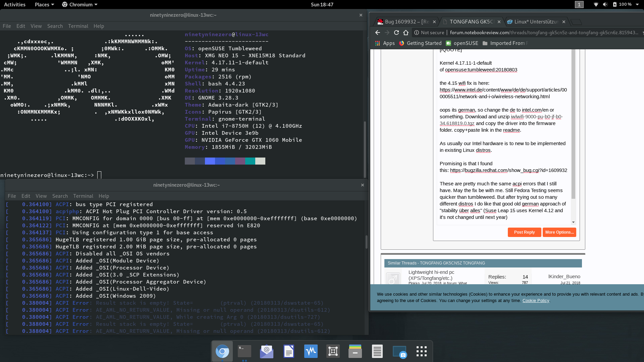The image size is (644, 362).
Task: View site info for Not secure indicator
Action: [x=429, y=33]
